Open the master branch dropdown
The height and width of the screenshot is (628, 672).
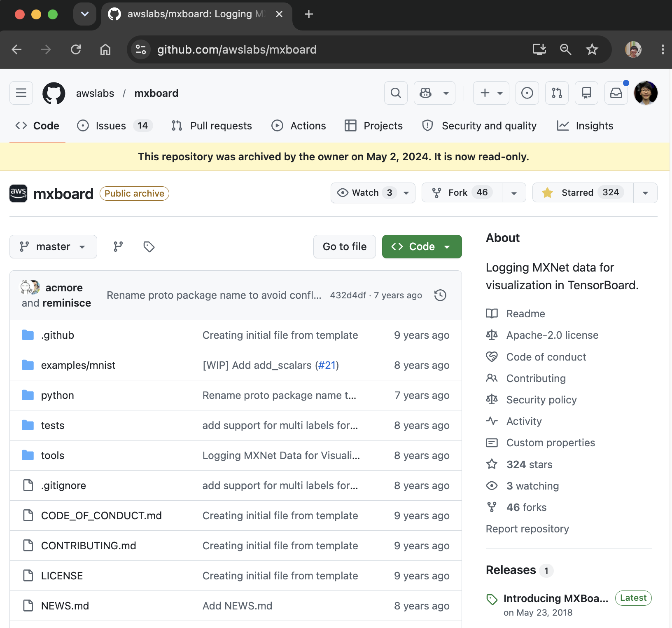point(53,246)
